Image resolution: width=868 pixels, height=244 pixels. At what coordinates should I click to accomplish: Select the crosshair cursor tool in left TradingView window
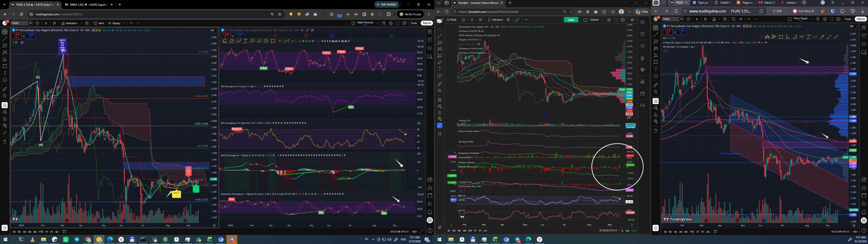click(x=5, y=32)
